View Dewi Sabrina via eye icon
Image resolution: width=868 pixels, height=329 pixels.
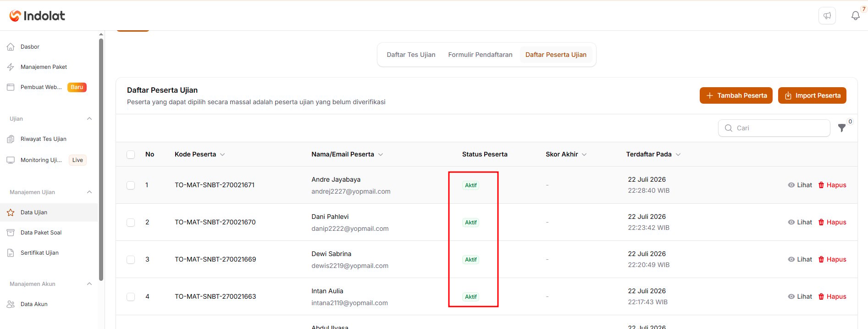pos(791,259)
